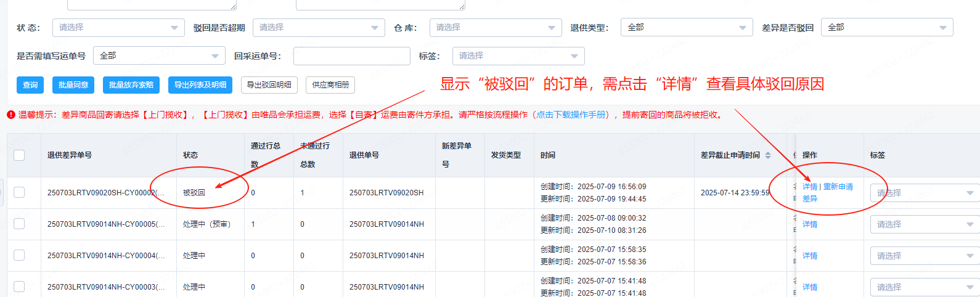Toggle the select-all checkbox in table header
Viewport: 980px width, 297px height.
[19, 155]
